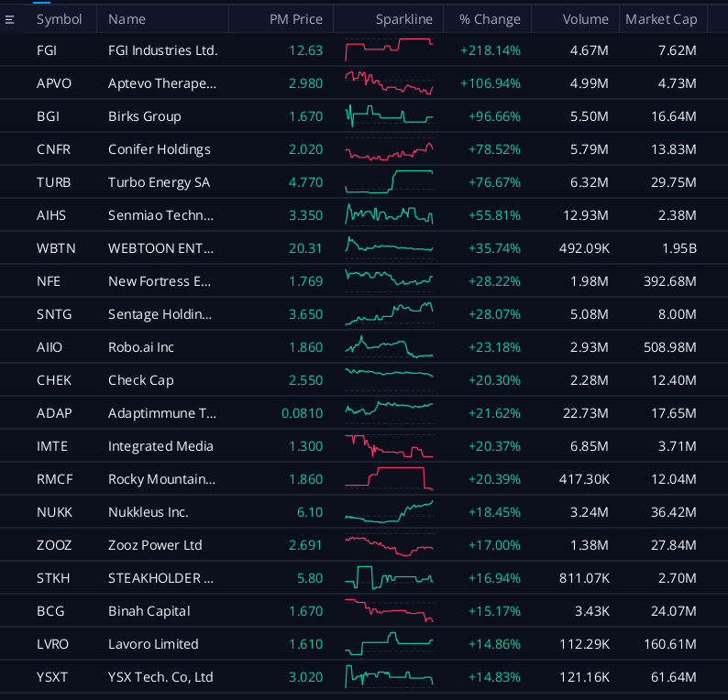Select the NUKK symbol
The image size is (728, 700).
[54, 511]
